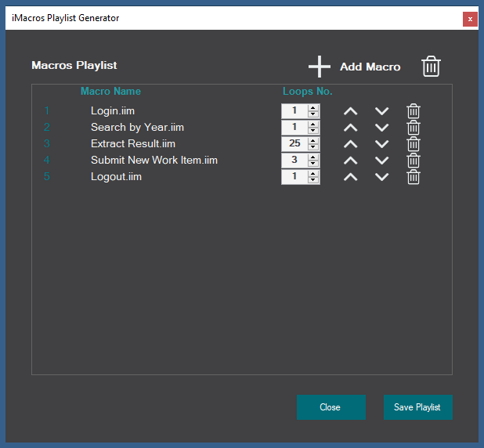Select the Extract Result.iim macro name
484x448 pixels.
[133, 143]
